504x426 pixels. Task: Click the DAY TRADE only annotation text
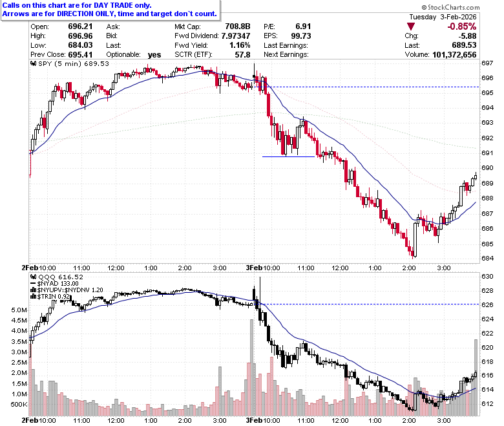[x=123, y=5]
